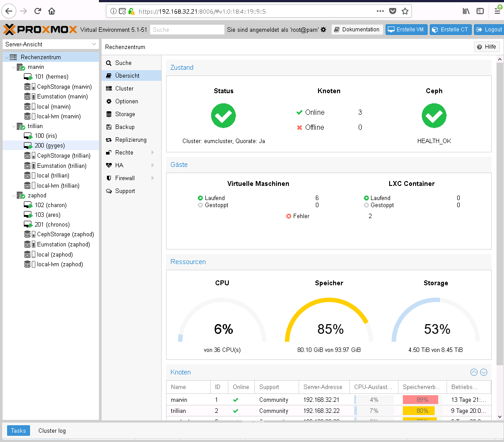Select Übersicht in datacenter menu
This screenshot has height=442, width=504.
coord(132,76)
